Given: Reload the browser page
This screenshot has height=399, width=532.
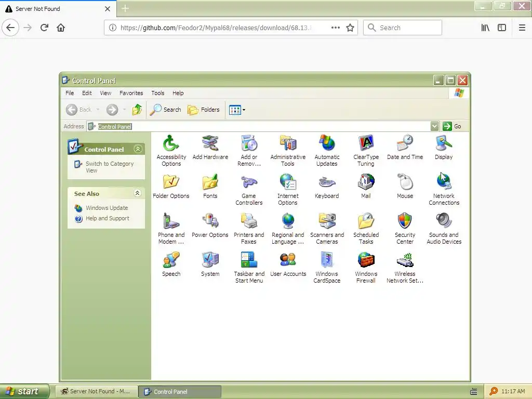Looking at the screenshot, I should 44,28.
